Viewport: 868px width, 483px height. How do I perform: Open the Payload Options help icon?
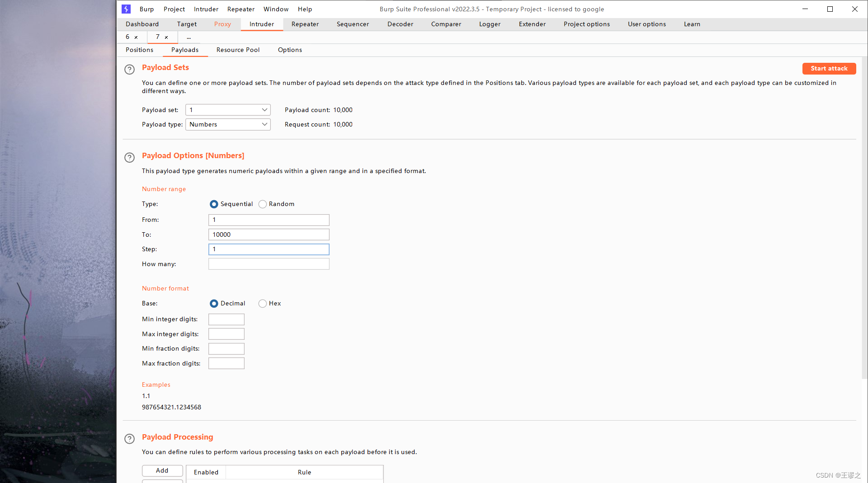pos(129,157)
